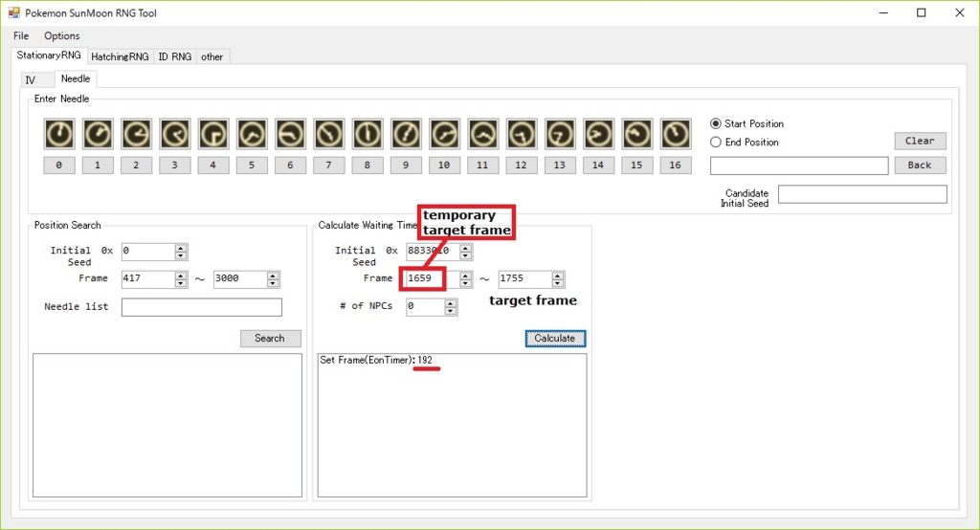This screenshot has width=980, height=530.
Task: Click the needle clock icon above button 10
Action: click(x=444, y=134)
